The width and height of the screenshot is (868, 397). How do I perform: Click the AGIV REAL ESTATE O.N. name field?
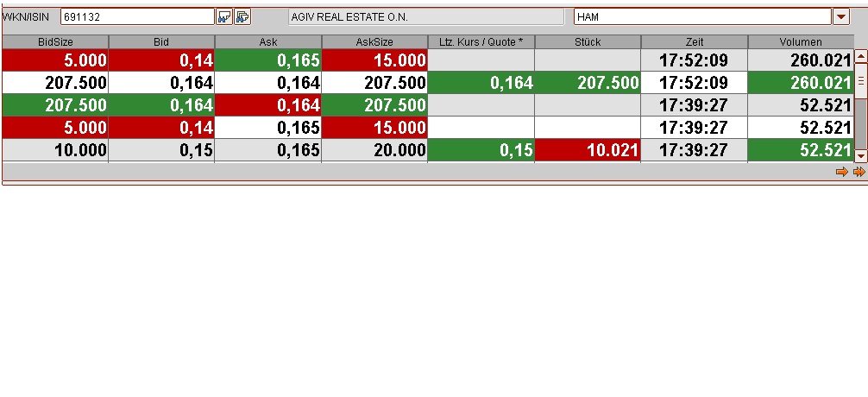click(x=426, y=16)
